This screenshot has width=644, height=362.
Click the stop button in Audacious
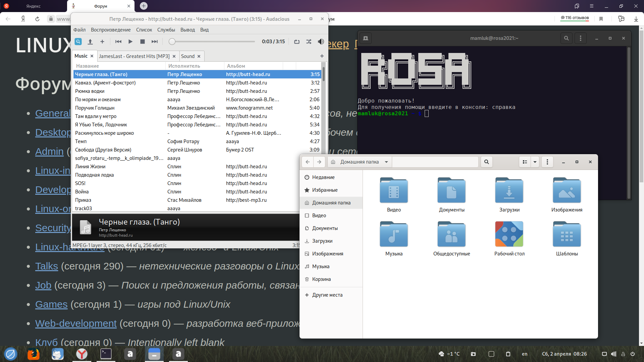(x=143, y=41)
